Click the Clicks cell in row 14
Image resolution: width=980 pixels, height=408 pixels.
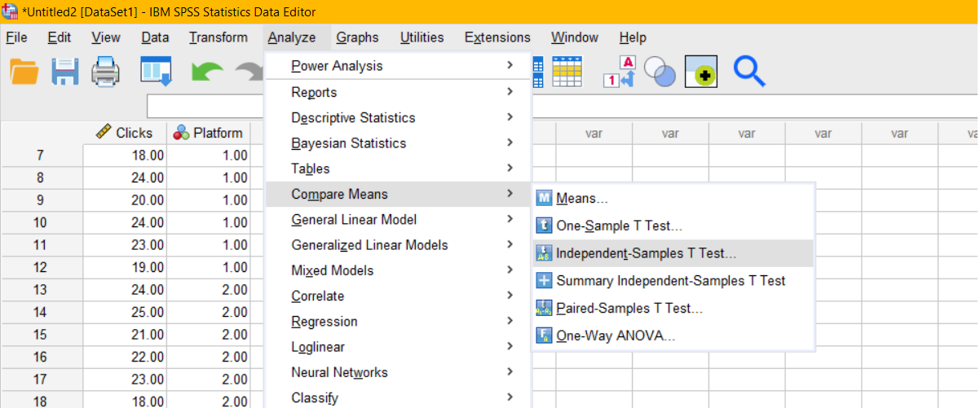[x=125, y=312]
